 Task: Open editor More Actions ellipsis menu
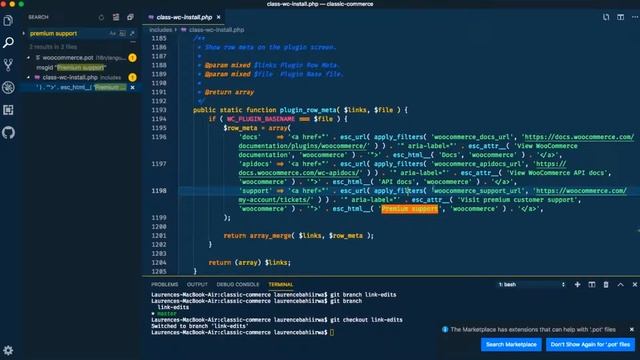pos(635,17)
